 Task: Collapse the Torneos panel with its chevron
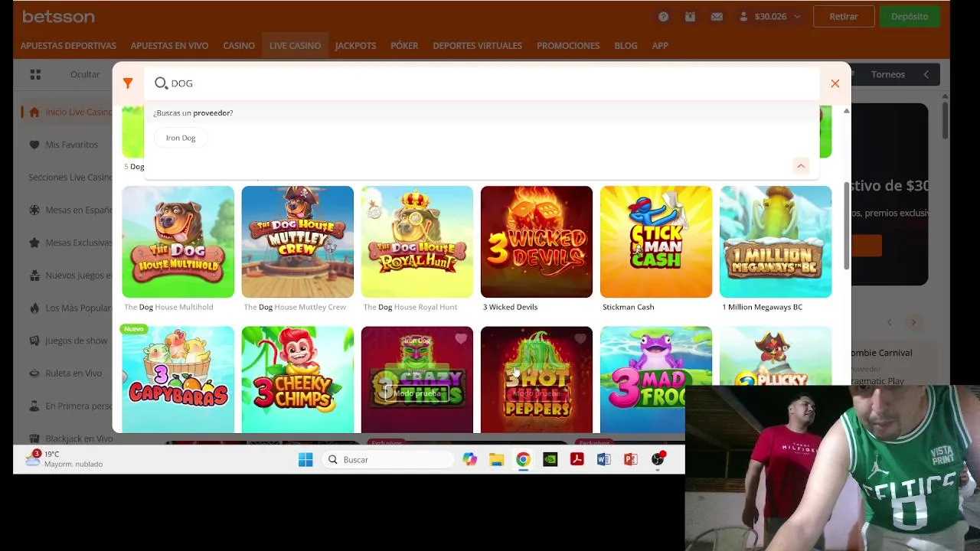926,74
